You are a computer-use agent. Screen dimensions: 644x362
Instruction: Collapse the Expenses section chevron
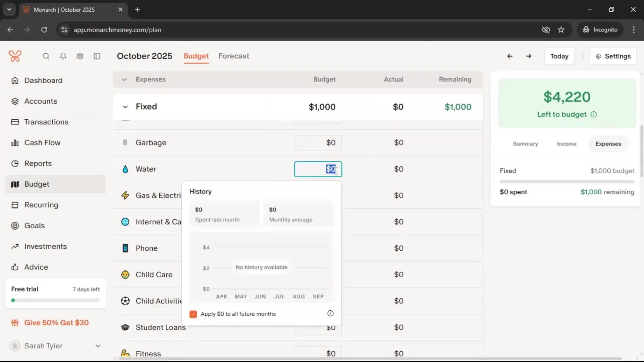click(x=124, y=79)
